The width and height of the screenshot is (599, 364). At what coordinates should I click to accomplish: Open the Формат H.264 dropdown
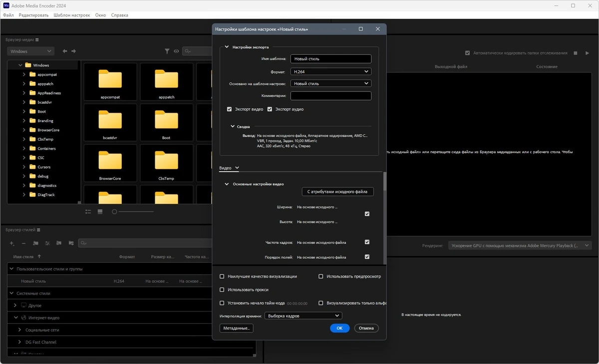(331, 71)
